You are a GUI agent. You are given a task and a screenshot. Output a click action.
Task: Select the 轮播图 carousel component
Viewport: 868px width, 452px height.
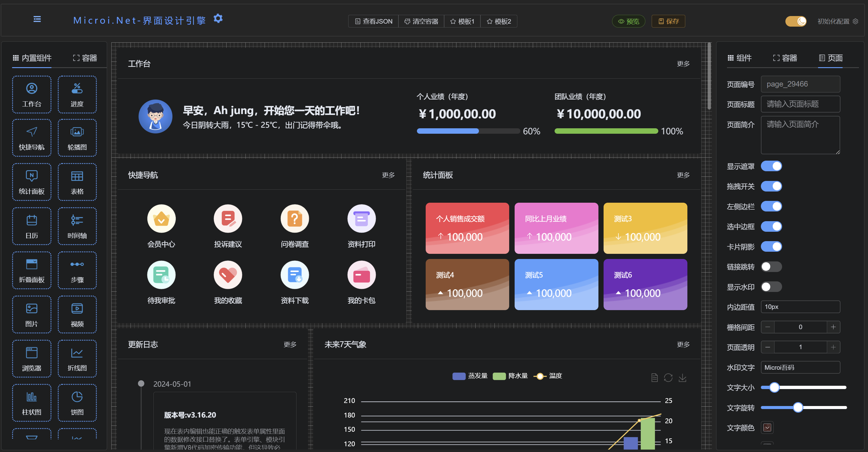click(77, 138)
